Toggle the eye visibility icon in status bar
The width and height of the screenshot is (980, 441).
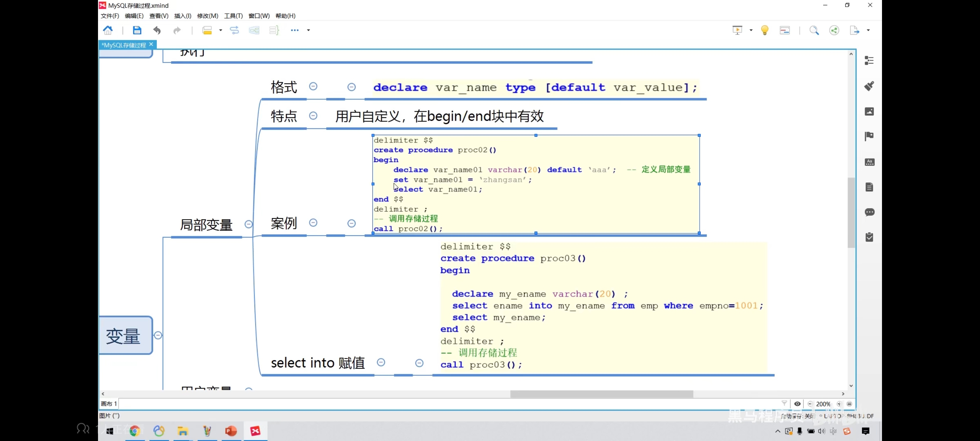(x=797, y=404)
